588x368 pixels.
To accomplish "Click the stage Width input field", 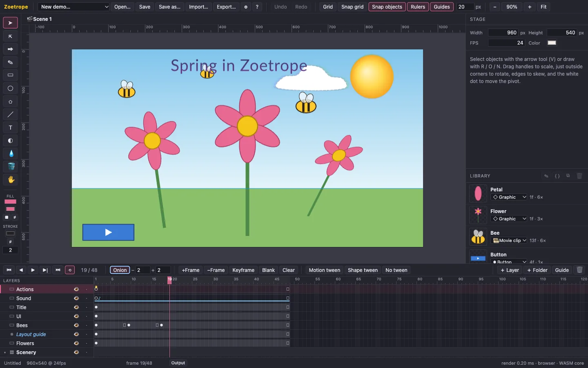I will (503, 33).
